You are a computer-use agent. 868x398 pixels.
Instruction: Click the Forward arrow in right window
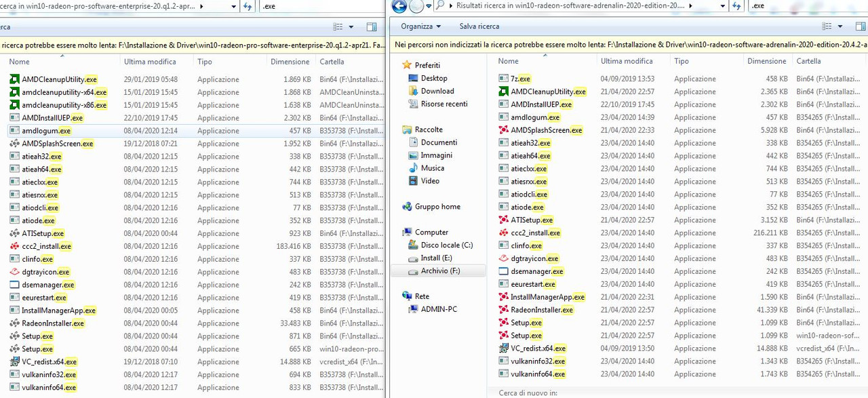pyautogui.click(x=416, y=6)
